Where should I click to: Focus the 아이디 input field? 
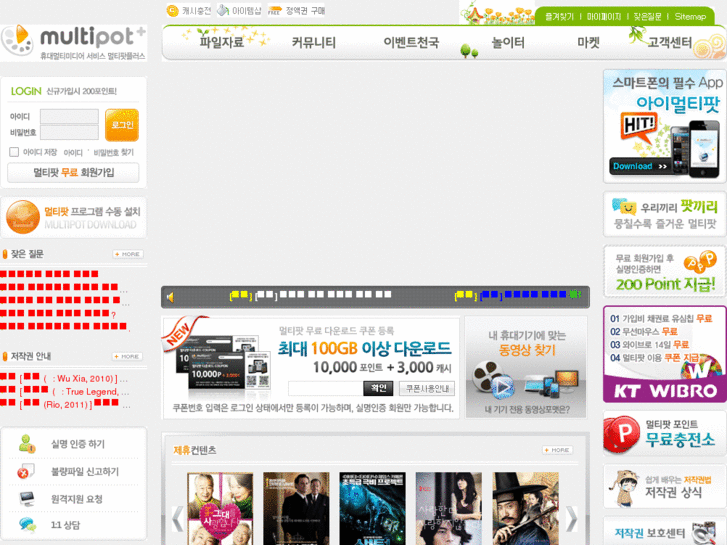(x=70, y=116)
